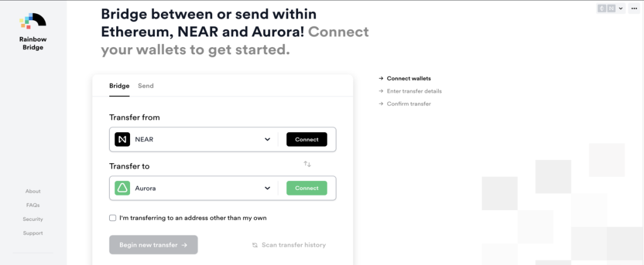Image resolution: width=644 pixels, height=265 pixels.
Task: Expand the wallets chevron in header
Action: (621, 8)
